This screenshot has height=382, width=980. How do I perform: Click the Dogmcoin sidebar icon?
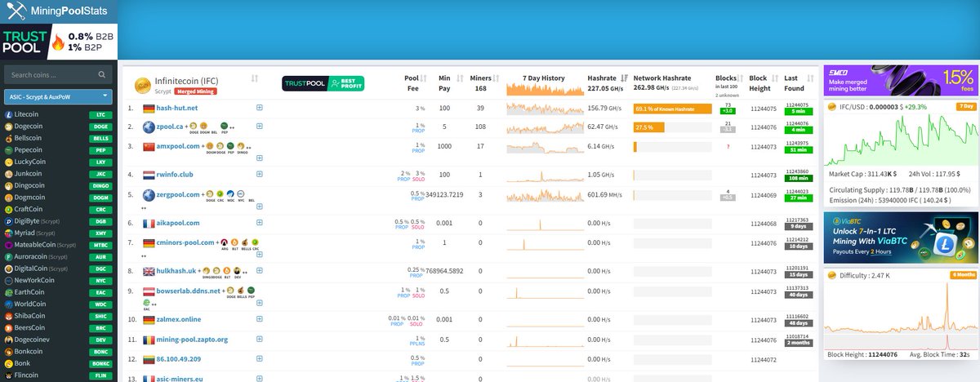pyautogui.click(x=9, y=198)
